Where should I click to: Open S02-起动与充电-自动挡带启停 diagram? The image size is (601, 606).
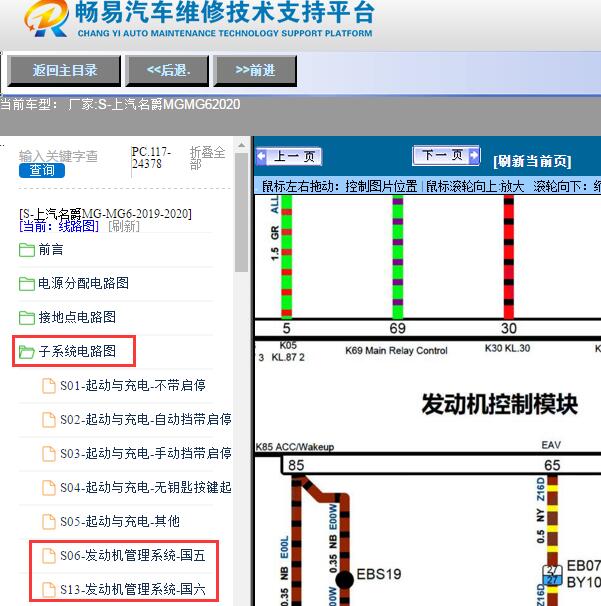tap(146, 419)
